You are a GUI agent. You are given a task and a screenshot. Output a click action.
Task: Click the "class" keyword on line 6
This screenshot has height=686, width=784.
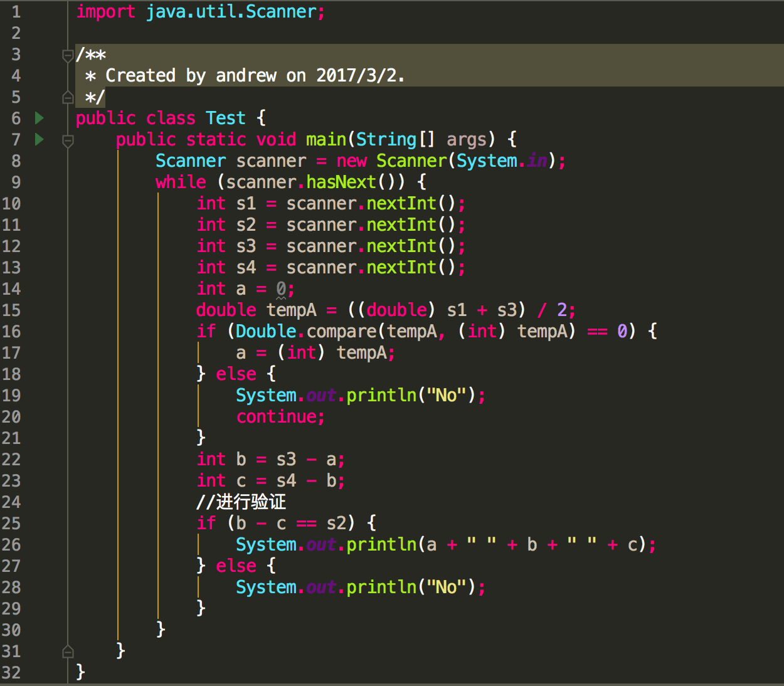click(171, 118)
